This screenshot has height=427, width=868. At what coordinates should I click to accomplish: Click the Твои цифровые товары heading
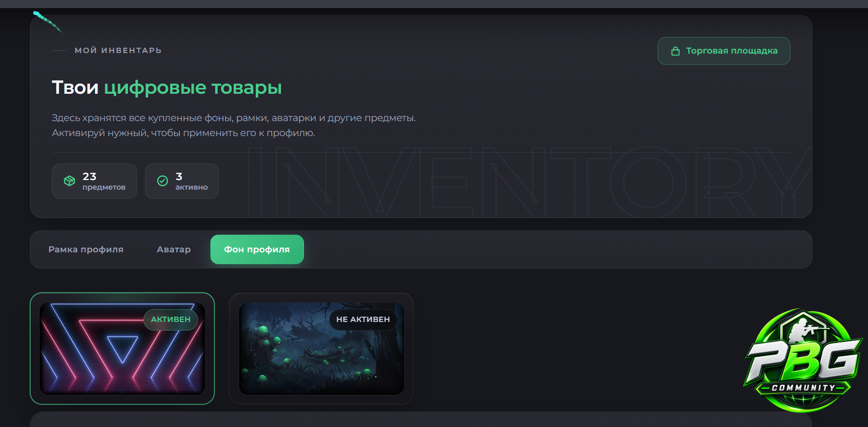[166, 87]
